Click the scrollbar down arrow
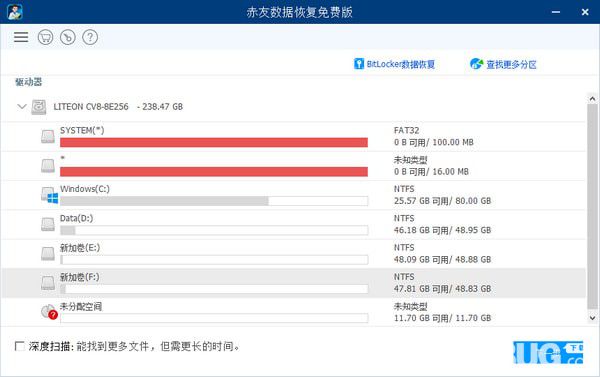The height and width of the screenshot is (377, 600). pyautogui.click(x=592, y=318)
